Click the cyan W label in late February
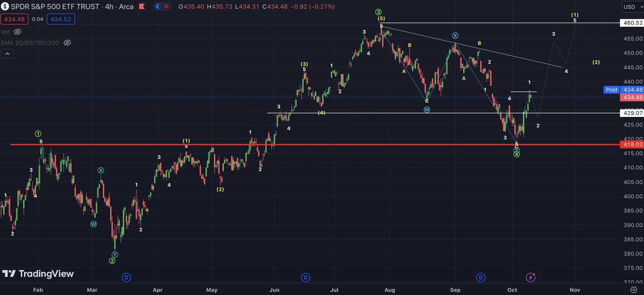Viewport: 644px width, 295px height. pyautogui.click(x=93, y=224)
